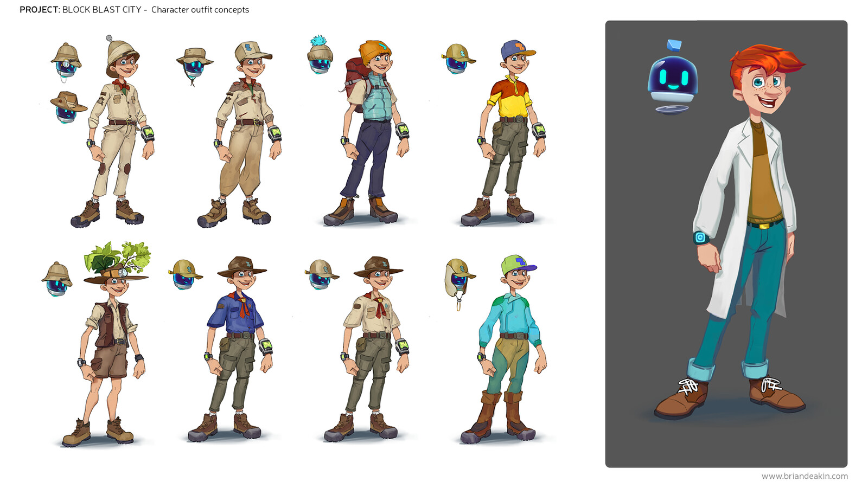Select the character in the yellow and red shirt
Image resolution: width=868 pixels, height=488 pixels.
pyautogui.click(x=505, y=133)
